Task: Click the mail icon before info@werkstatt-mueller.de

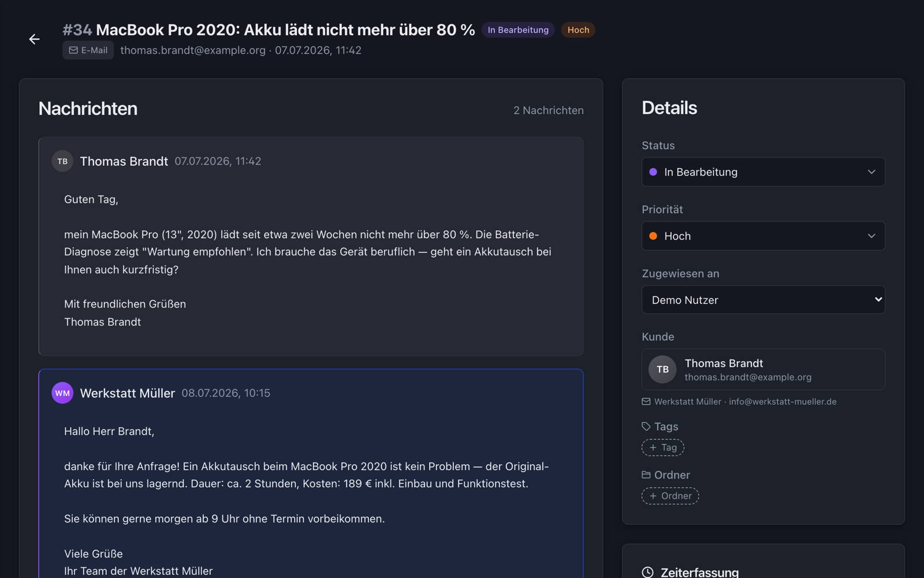Action: [x=646, y=402]
